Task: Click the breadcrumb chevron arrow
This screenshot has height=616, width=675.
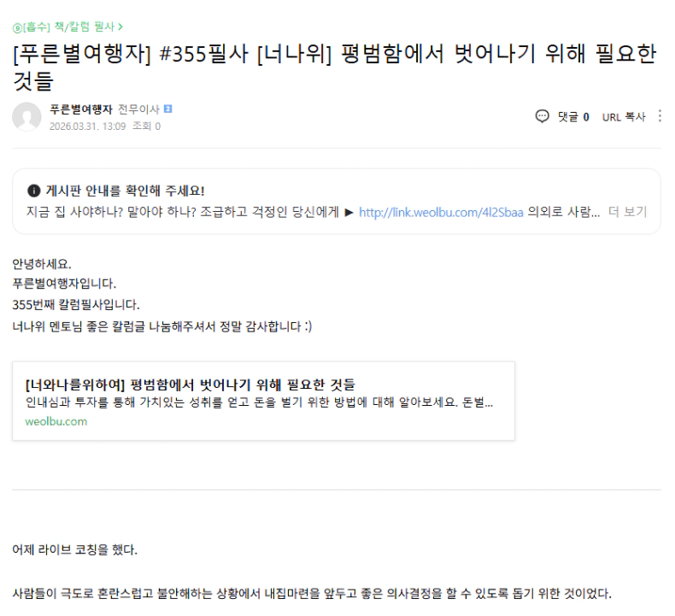Action: pos(120,27)
